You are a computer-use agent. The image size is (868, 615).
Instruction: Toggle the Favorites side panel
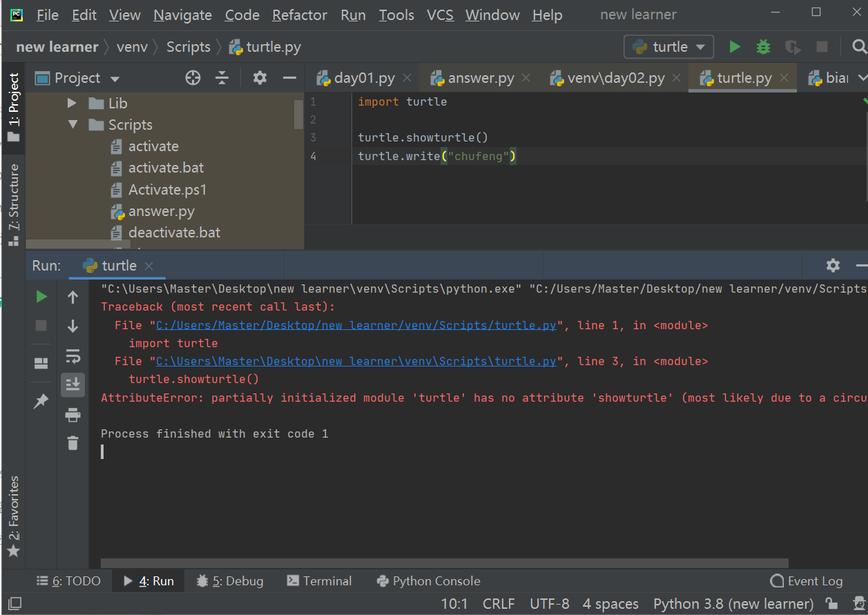tap(14, 516)
